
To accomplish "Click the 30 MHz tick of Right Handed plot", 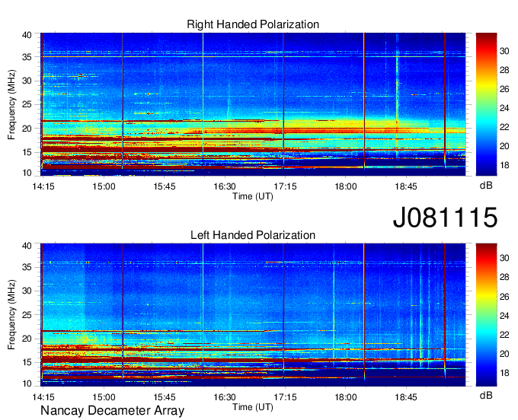I will click(x=27, y=81).
